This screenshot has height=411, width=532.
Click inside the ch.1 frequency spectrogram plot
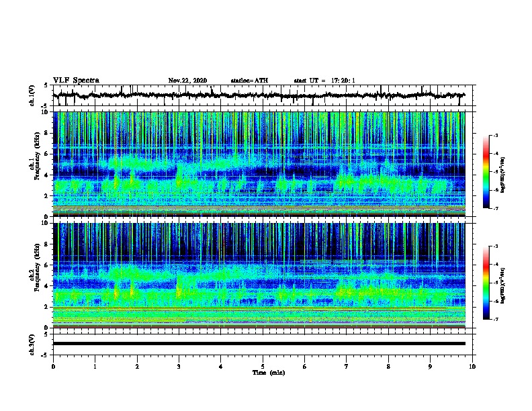(x=259, y=164)
